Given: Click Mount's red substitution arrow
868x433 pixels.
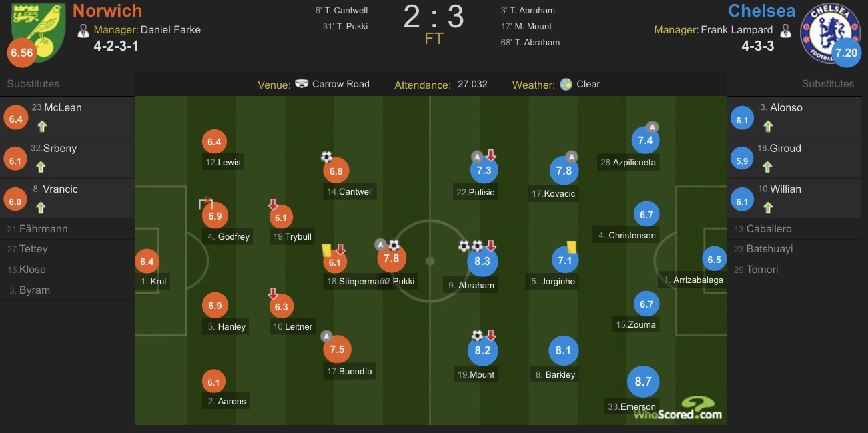Looking at the screenshot, I should (x=491, y=335).
